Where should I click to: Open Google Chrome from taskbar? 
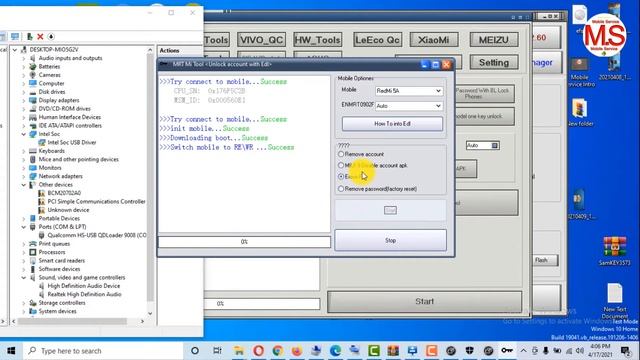(x=278, y=351)
